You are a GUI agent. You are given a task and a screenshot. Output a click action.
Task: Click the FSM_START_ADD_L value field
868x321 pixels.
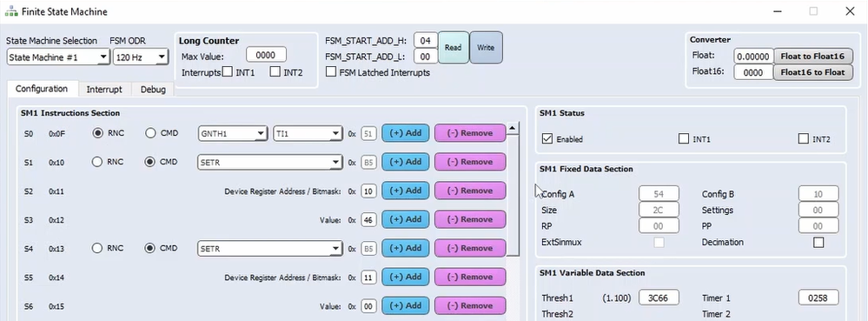pyautogui.click(x=425, y=57)
